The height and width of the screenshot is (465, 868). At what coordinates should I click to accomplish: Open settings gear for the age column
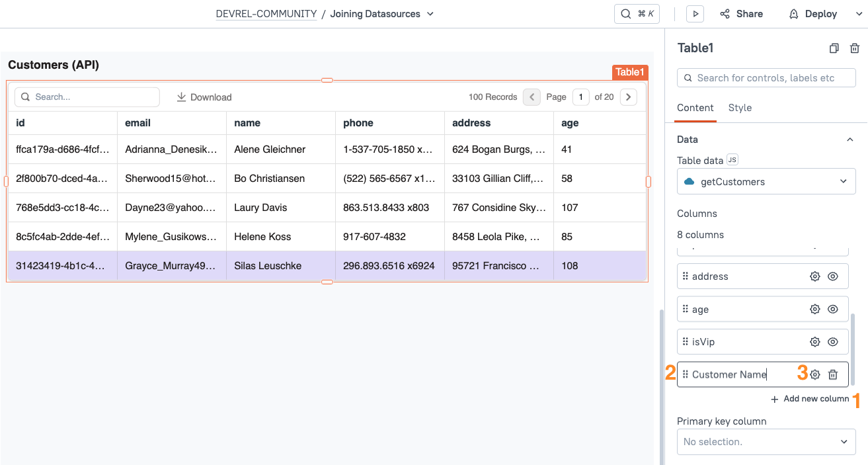click(814, 309)
